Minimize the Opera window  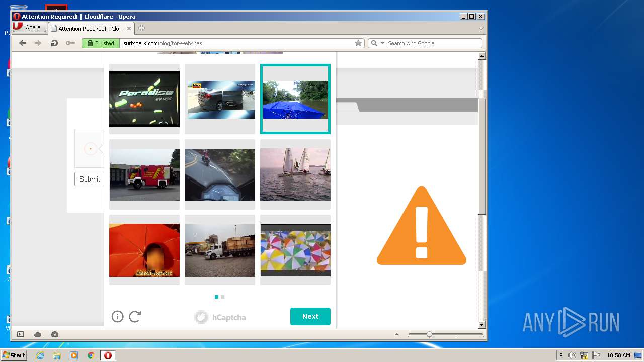[x=463, y=17]
